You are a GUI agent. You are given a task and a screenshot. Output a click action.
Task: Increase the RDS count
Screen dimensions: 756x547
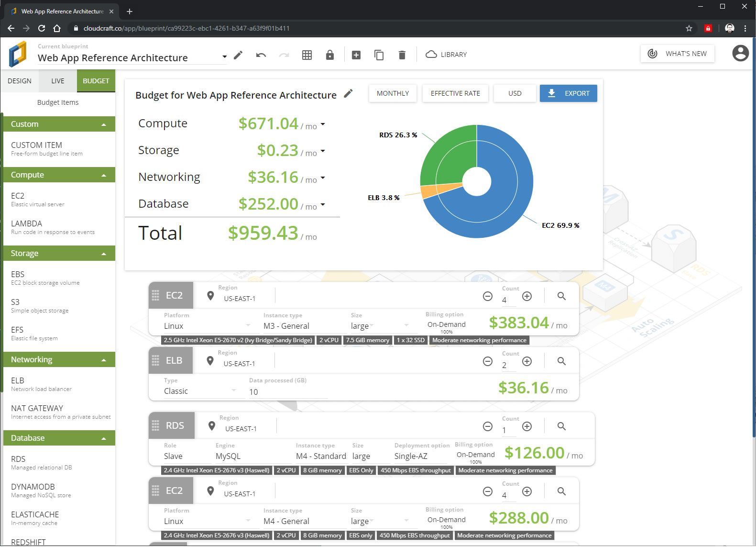coord(527,426)
